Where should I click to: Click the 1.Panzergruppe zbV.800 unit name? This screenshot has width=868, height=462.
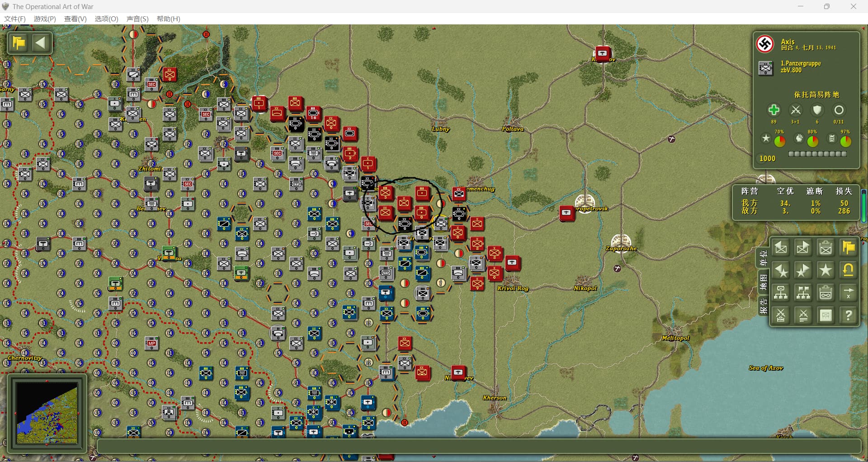(x=801, y=67)
